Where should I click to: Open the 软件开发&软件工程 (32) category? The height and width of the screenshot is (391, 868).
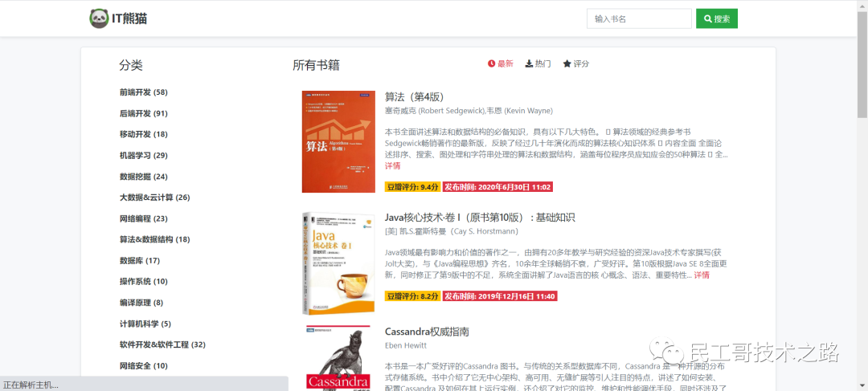(x=162, y=344)
